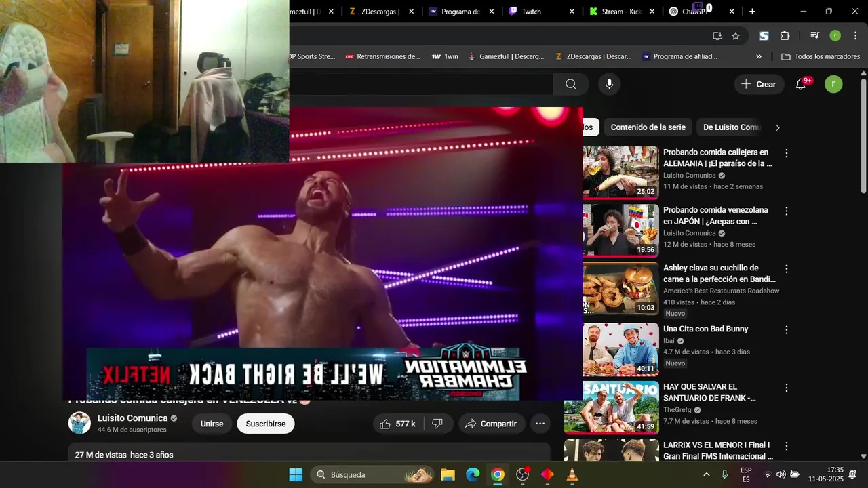This screenshot has height=488, width=868.
Task: Open File Explorer from taskbar
Action: tap(448, 474)
